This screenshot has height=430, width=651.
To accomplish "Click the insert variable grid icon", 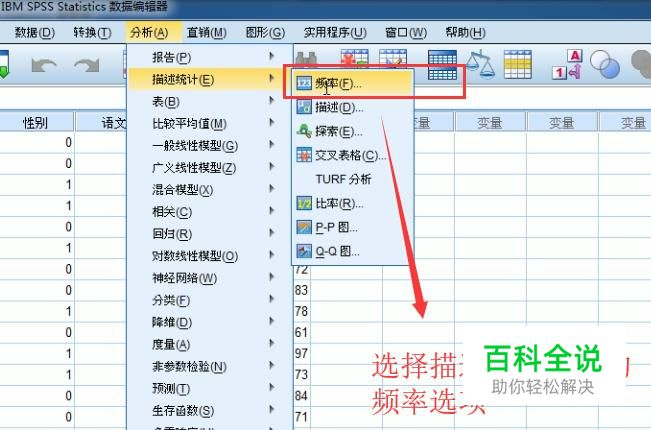I will click(x=393, y=57).
